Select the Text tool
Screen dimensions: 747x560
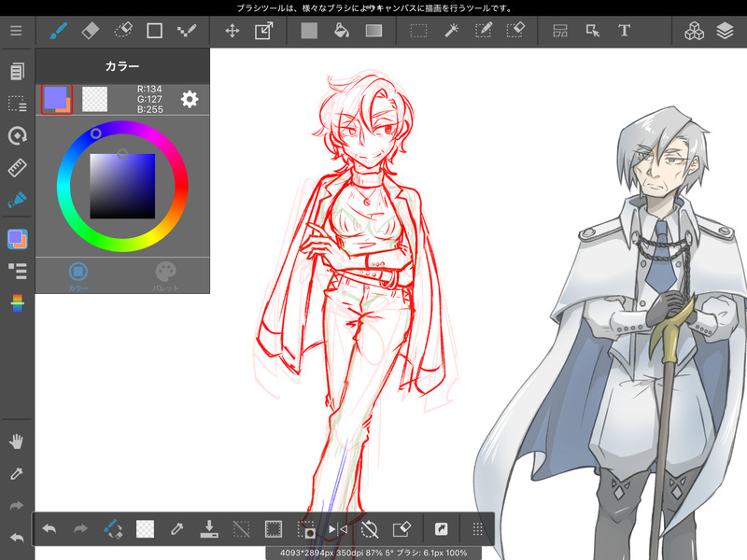click(x=624, y=31)
